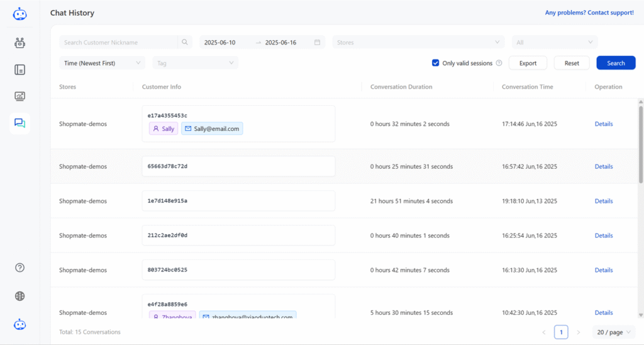Open the knowledge base document sidebar icon
Image resolution: width=644 pixels, height=345 pixels.
tap(19, 70)
